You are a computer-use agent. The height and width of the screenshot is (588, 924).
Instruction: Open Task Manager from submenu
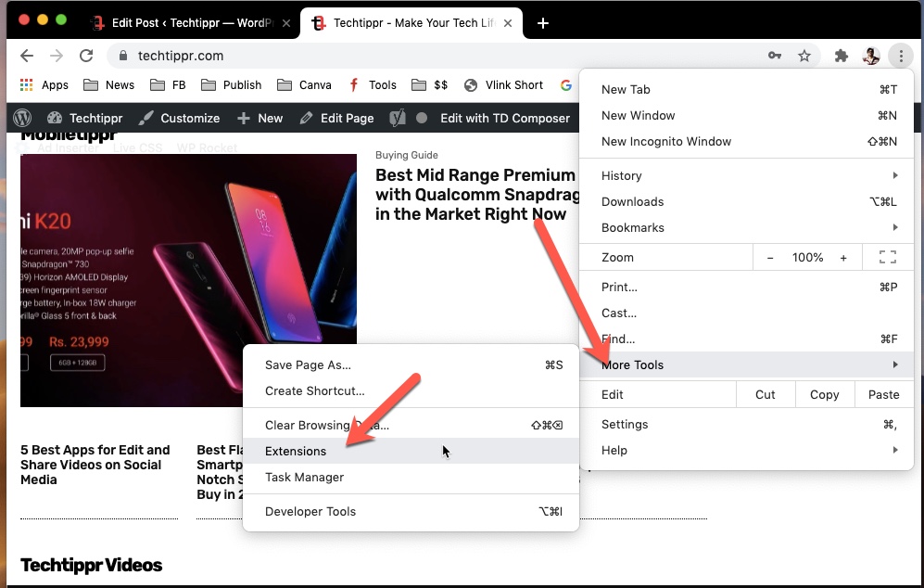pos(411,477)
